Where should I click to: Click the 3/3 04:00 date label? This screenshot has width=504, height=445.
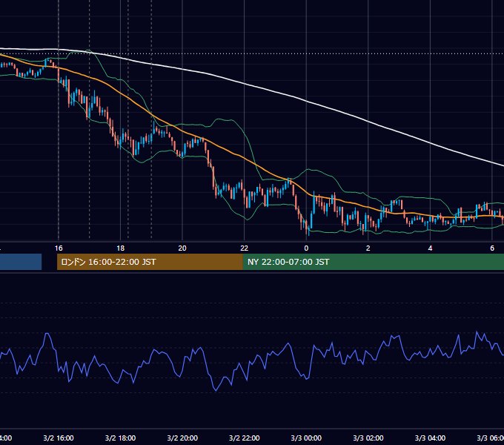pos(430,438)
